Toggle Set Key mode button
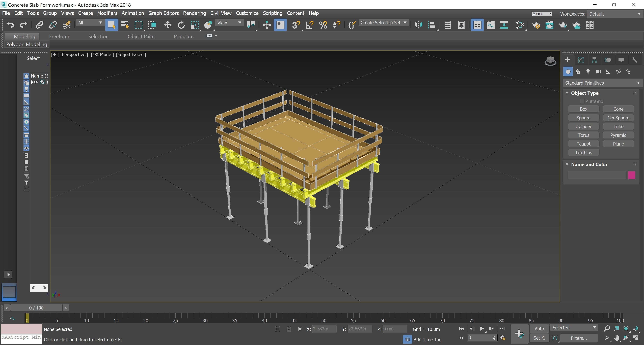 539,338
